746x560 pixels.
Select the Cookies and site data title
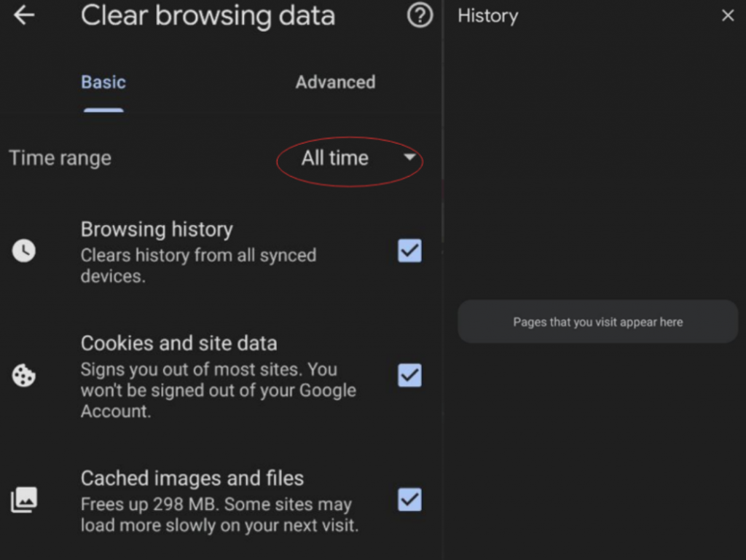point(178,343)
